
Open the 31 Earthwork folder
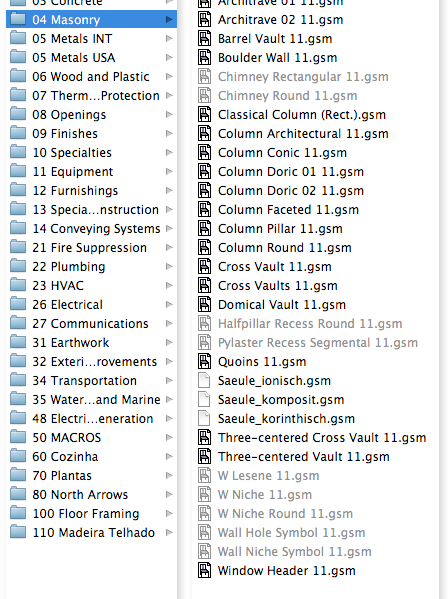click(91, 343)
